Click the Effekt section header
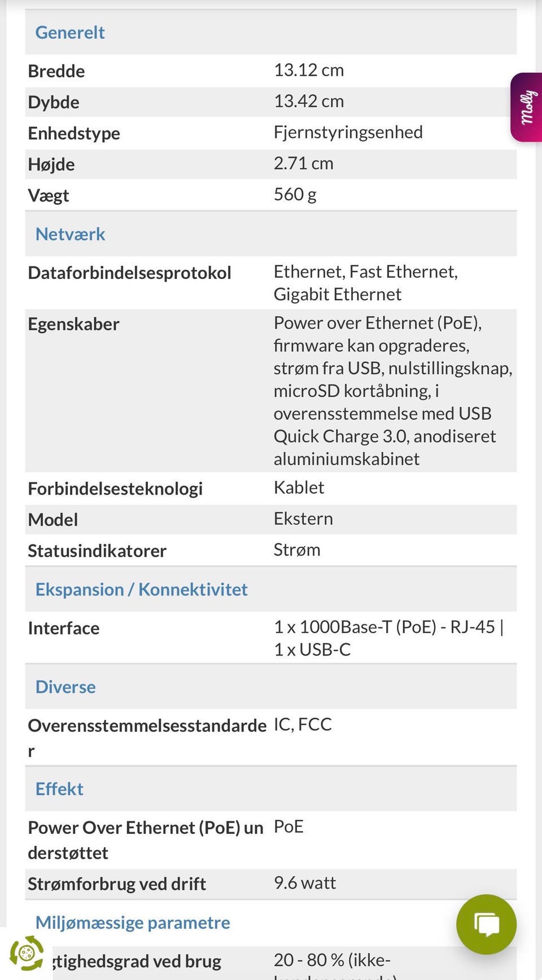This screenshot has width=542, height=980. (59, 789)
